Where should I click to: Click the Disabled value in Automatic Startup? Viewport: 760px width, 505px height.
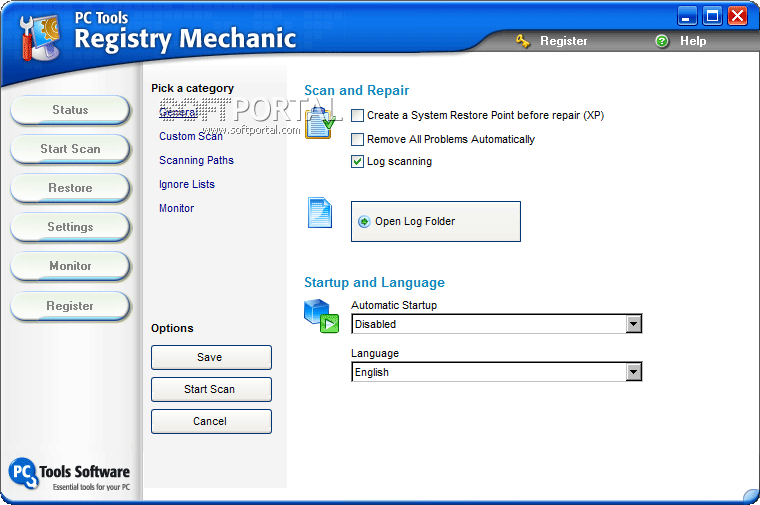(376, 324)
